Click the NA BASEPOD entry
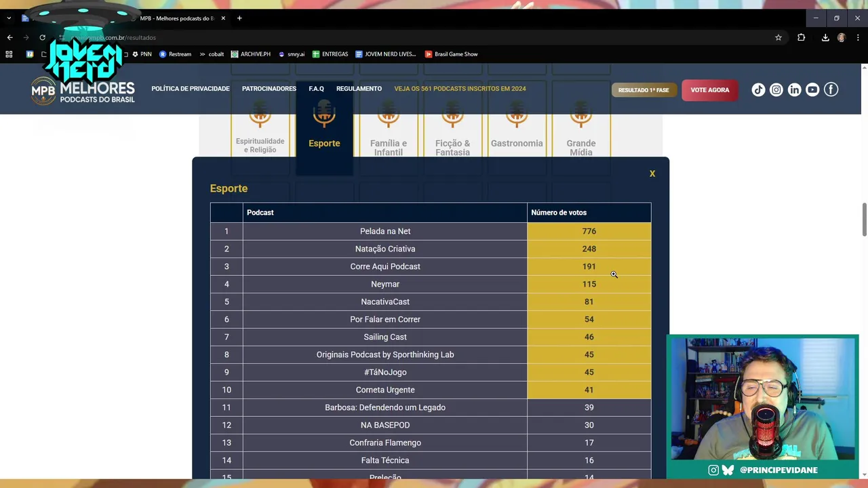This screenshot has height=488, width=868. pyautogui.click(x=385, y=425)
